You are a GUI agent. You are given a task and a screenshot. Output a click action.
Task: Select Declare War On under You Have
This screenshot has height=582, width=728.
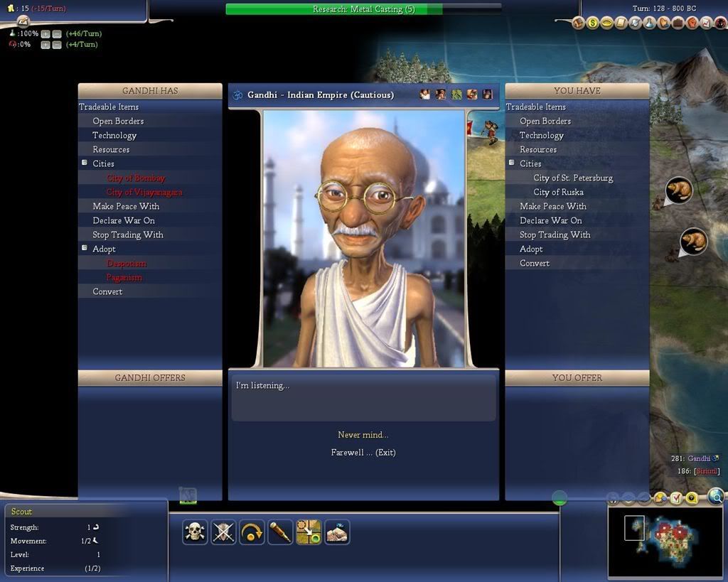point(551,220)
